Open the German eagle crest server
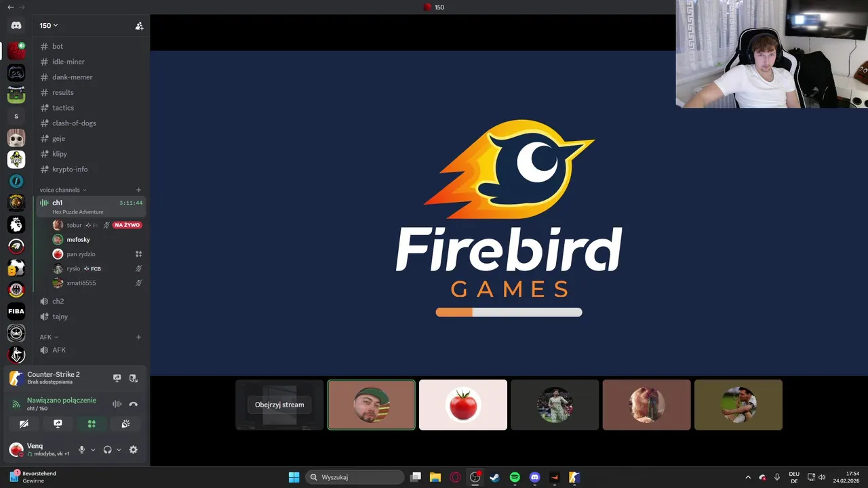 click(16, 289)
